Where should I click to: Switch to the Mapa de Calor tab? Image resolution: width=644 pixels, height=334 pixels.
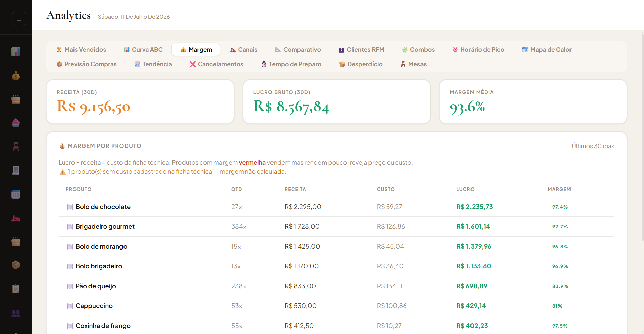point(547,50)
